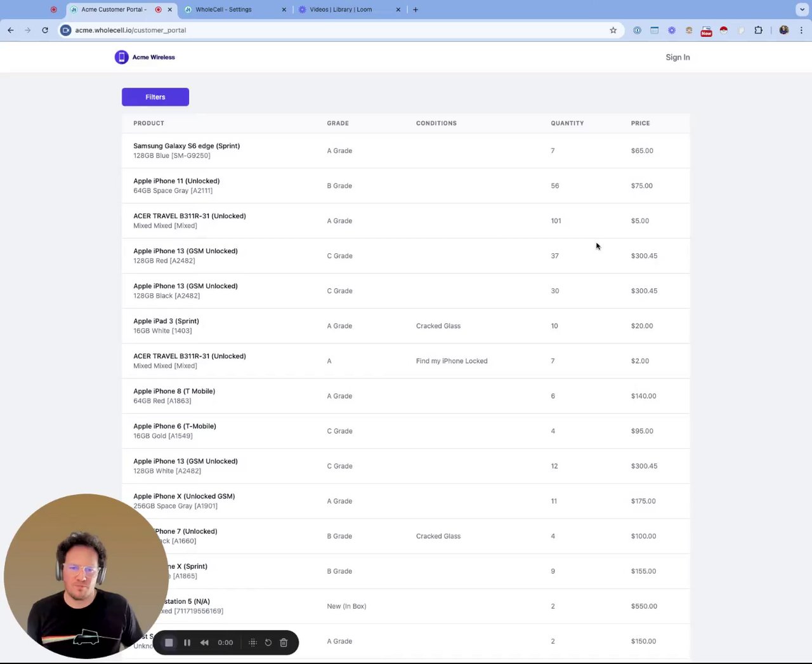Viewport: 812px width, 664px height.
Task: Click the camera site-info icon in address bar
Action: pyautogui.click(x=66, y=30)
